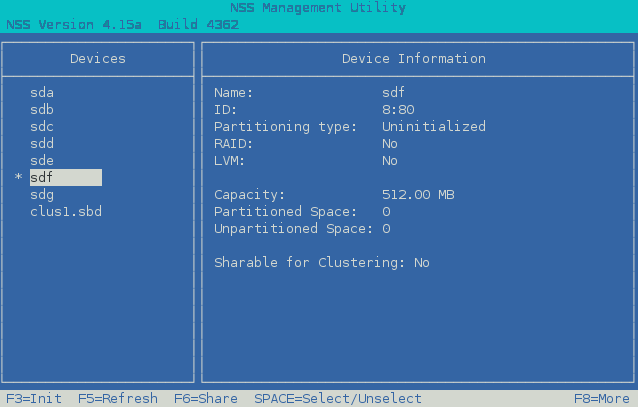Open more options with F8=More

[601, 399]
